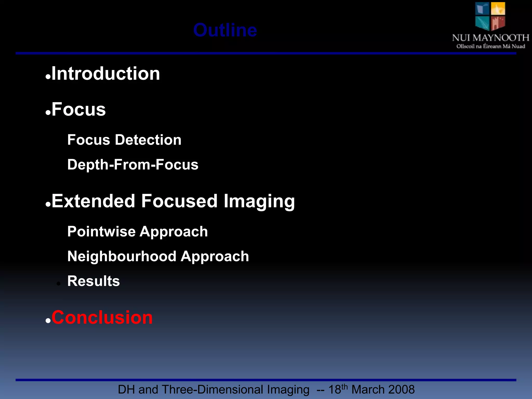Image resolution: width=532 pixels, height=399 pixels.
Task: Click the Introduction outline item
Action: (106, 74)
